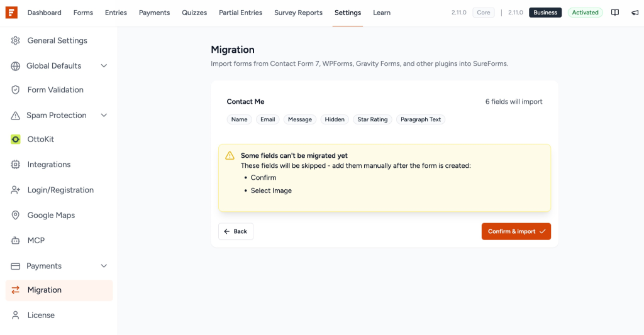Click the Name field tag

(240, 119)
